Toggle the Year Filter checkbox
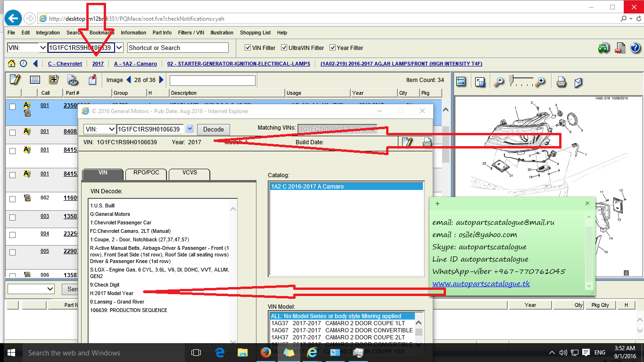The height and width of the screenshot is (362, 644). coord(333,48)
